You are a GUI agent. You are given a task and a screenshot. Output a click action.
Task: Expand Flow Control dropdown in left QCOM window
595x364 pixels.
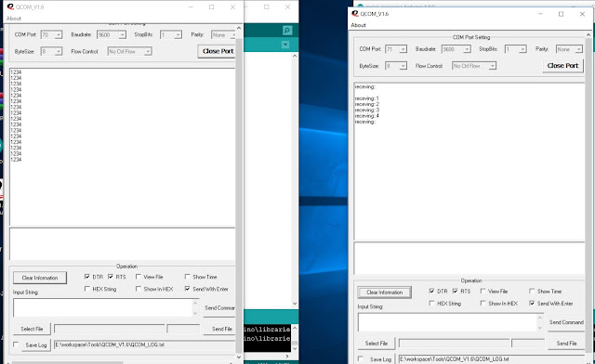(148, 51)
